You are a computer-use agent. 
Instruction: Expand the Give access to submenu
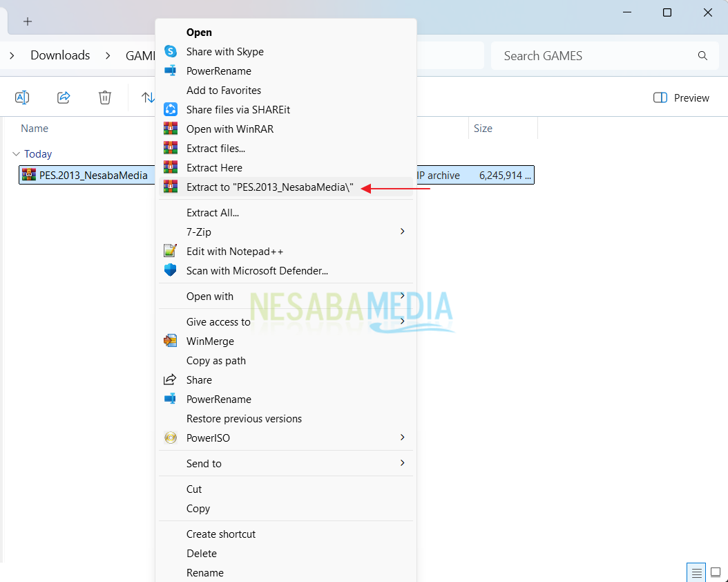(x=403, y=321)
